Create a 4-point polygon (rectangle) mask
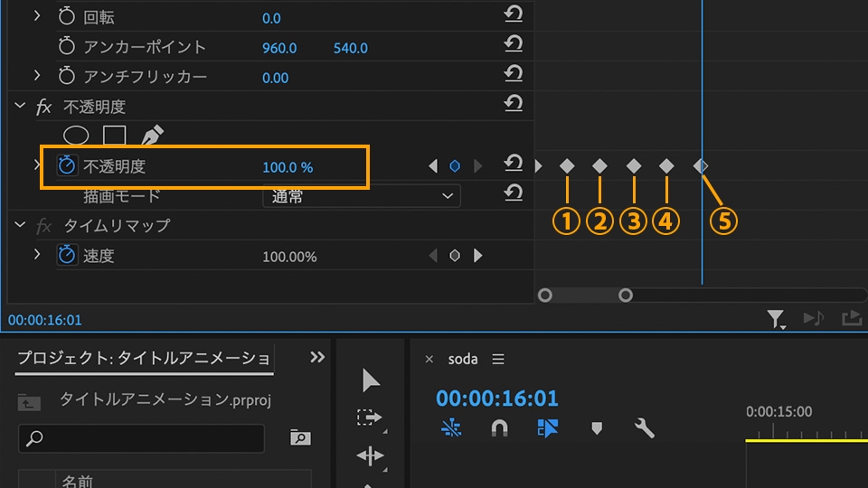 (114, 136)
